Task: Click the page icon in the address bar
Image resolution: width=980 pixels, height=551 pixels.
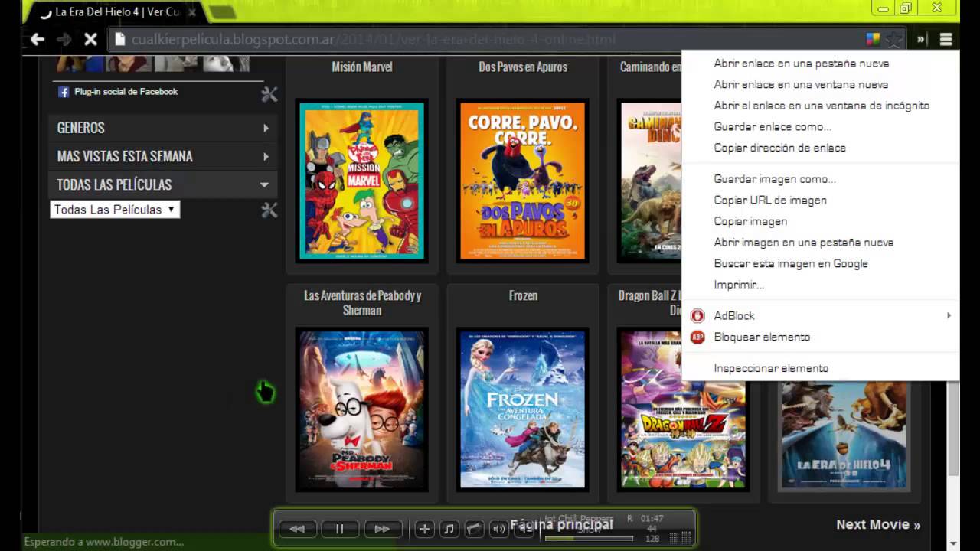Action: [119, 39]
